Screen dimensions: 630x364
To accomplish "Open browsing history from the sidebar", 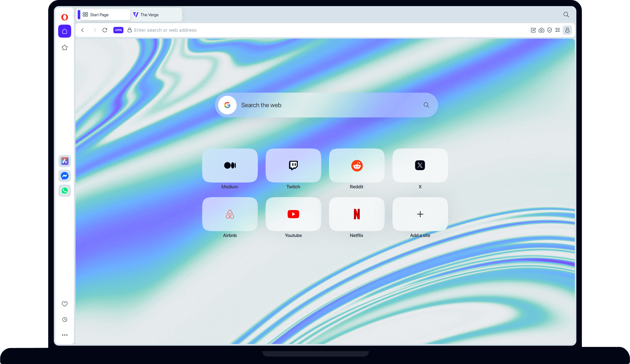I will coord(65,319).
